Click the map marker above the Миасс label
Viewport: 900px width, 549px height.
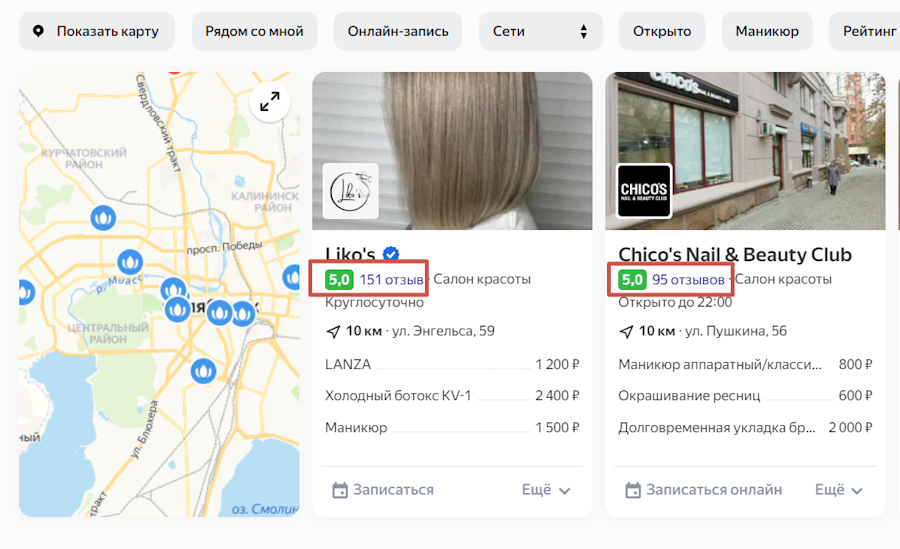[x=130, y=262]
